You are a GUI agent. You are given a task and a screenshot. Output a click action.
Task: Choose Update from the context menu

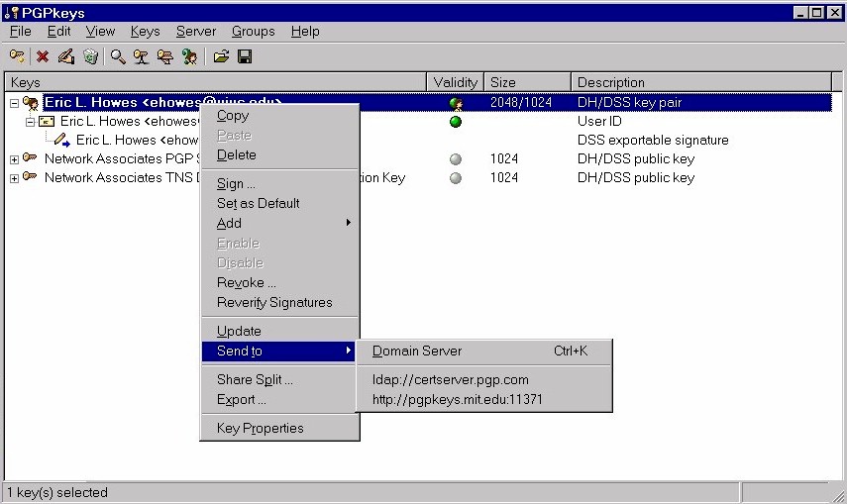tap(279, 331)
